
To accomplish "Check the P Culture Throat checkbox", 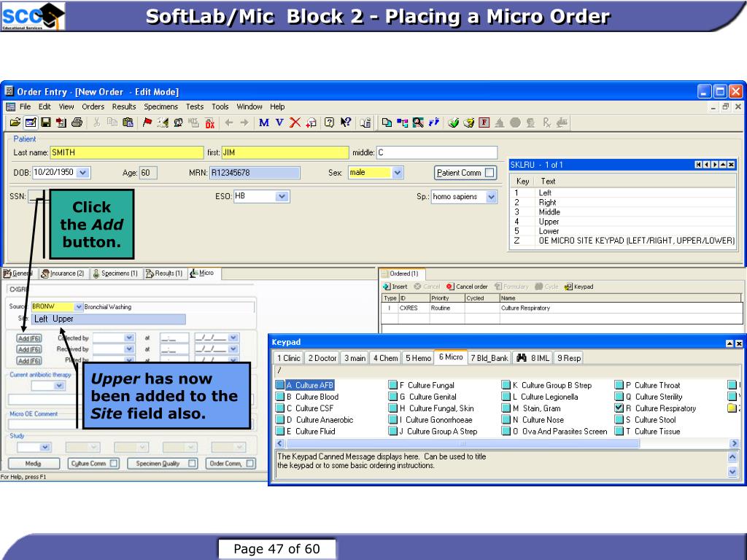I will click(x=619, y=385).
